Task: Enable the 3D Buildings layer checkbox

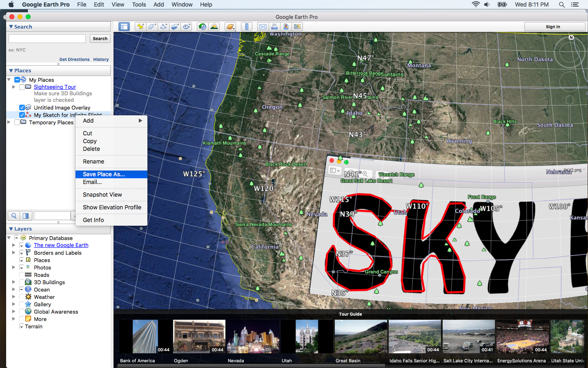Action: coord(21,282)
